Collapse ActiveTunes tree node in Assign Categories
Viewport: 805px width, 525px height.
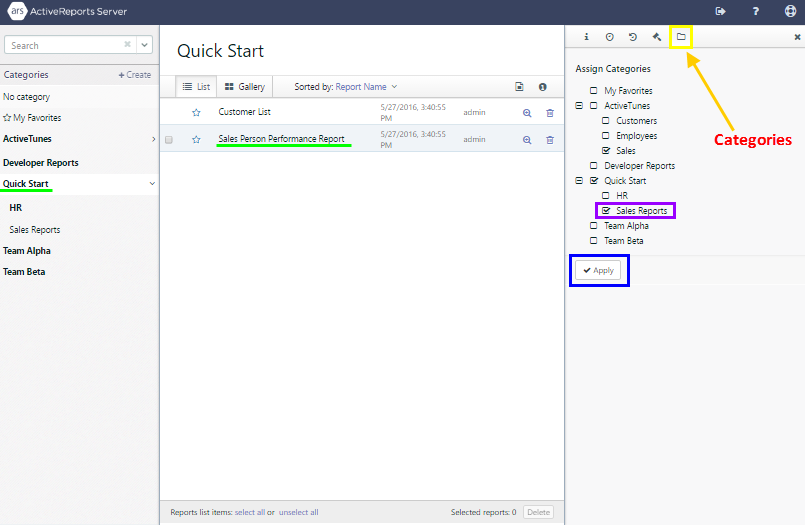point(579,106)
